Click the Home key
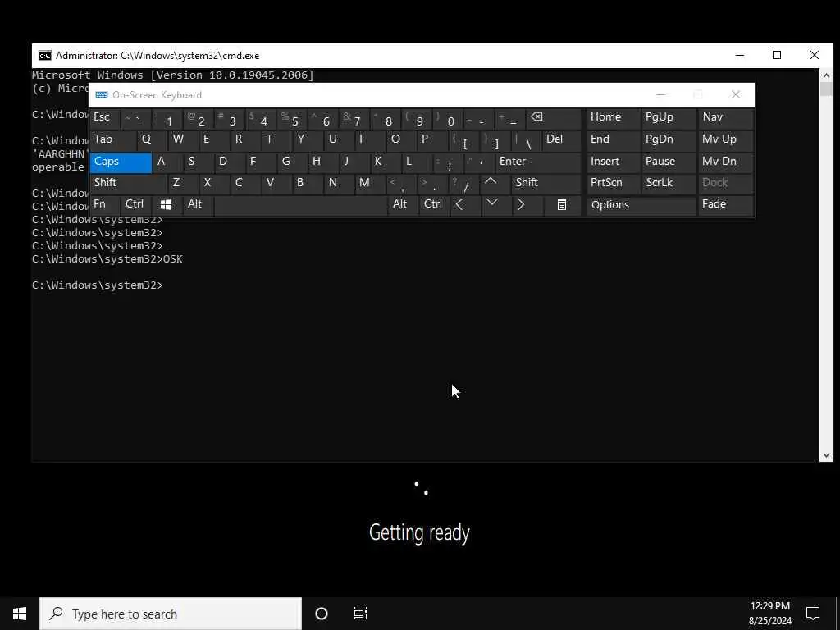This screenshot has width=840, height=630. tap(613, 118)
